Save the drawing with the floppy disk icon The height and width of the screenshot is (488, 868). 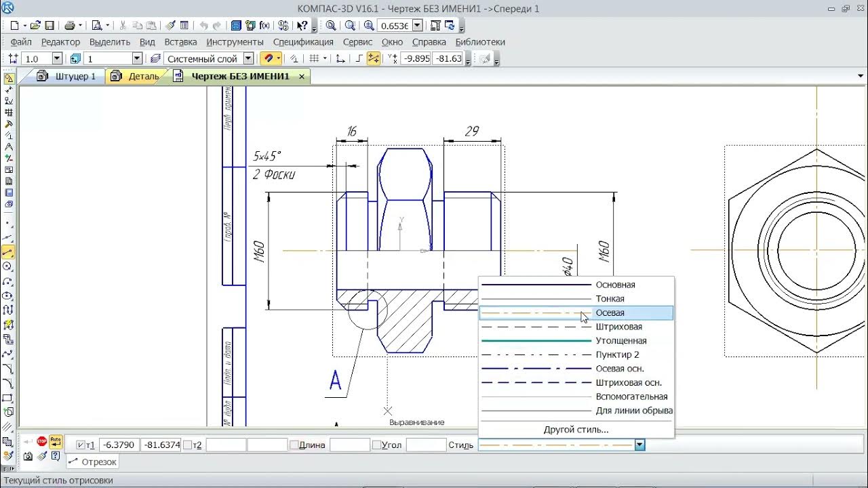tap(50, 26)
